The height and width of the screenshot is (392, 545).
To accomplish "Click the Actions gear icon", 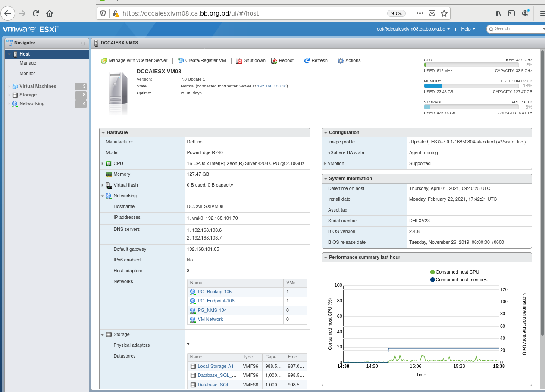I will coord(341,61).
